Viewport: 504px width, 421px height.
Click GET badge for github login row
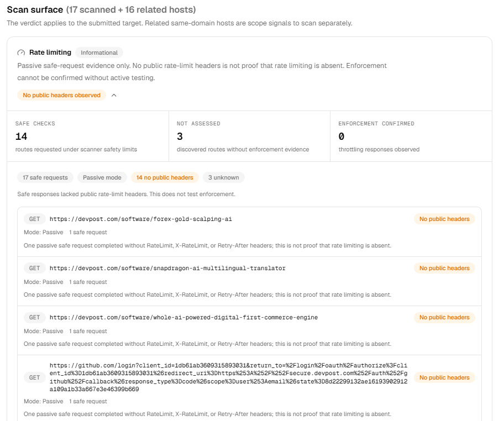coord(35,377)
